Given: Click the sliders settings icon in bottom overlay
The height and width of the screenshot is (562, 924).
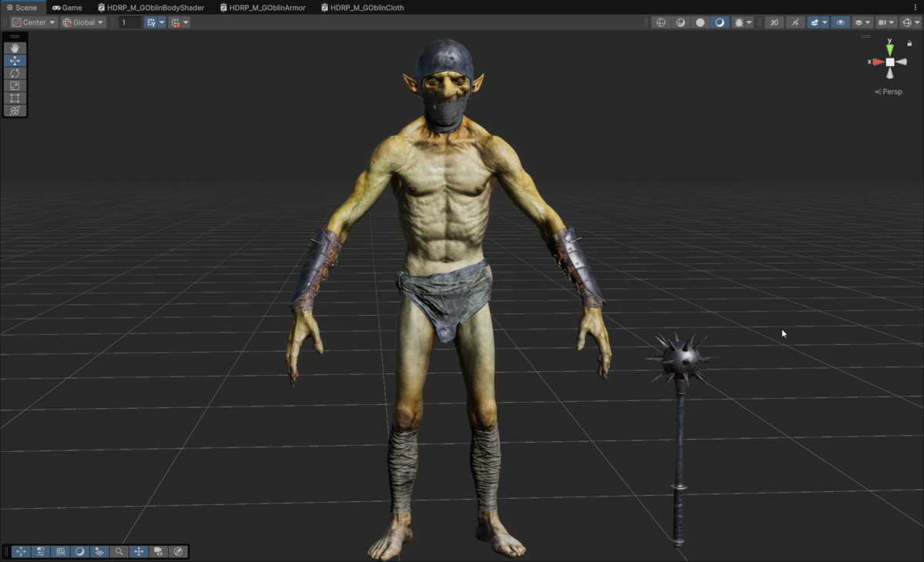Looking at the screenshot, I should (x=41, y=551).
